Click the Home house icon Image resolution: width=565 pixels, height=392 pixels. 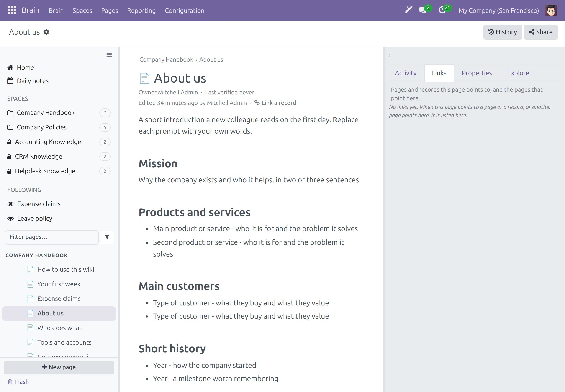pos(10,67)
